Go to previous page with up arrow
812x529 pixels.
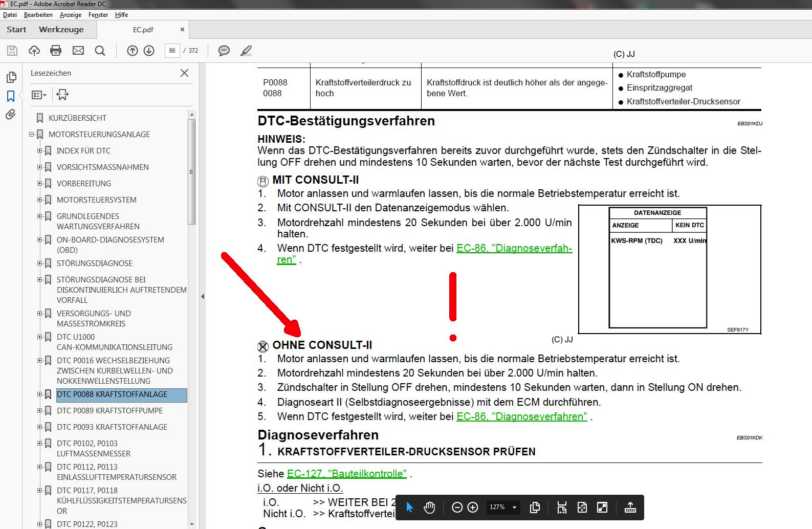133,51
